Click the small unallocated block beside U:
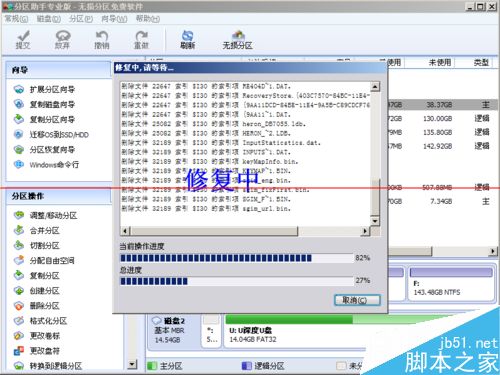The width and height of the screenshot is (500, 375). click(x=211, y=331)
